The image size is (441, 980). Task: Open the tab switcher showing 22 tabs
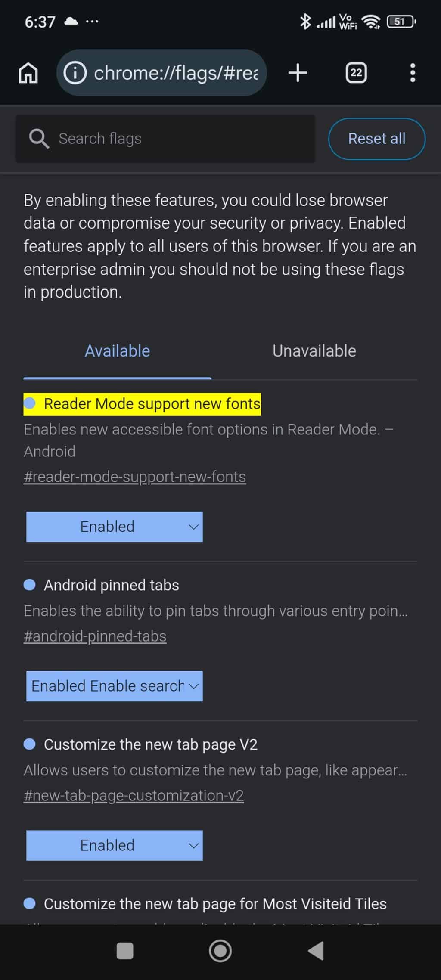click(356, 73)
